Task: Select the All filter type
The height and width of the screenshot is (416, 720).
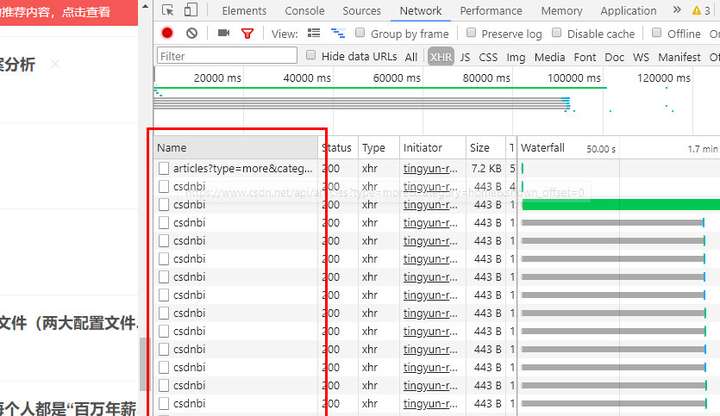Action: (411, 57)
